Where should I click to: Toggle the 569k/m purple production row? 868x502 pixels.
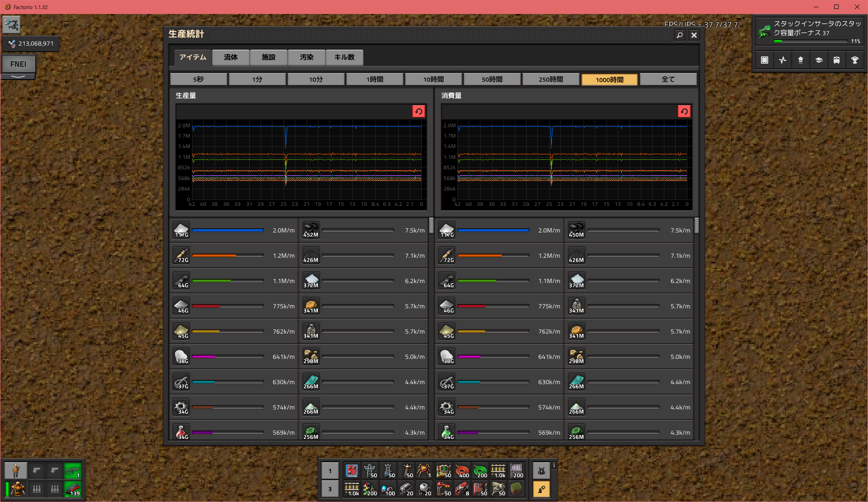click(x=234, y=431)
